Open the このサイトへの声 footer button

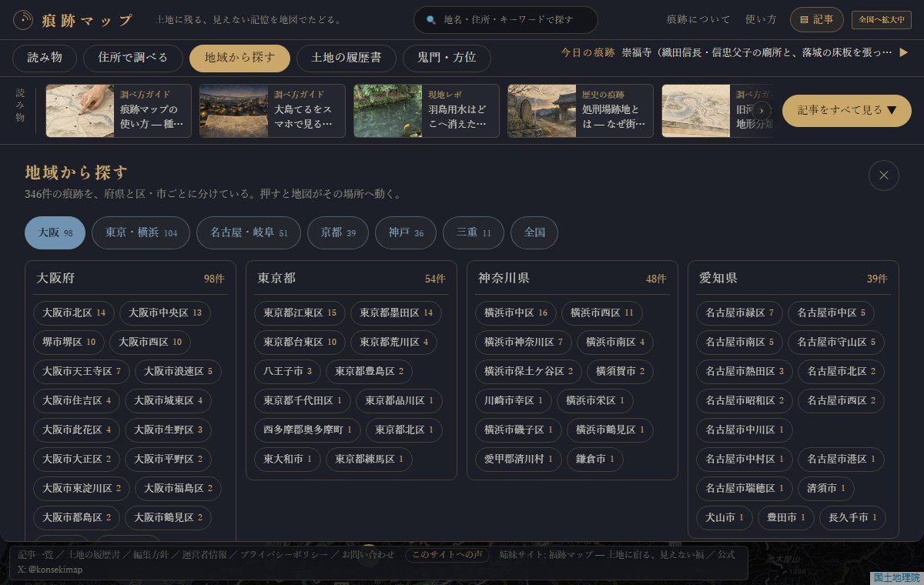point(447,554)
